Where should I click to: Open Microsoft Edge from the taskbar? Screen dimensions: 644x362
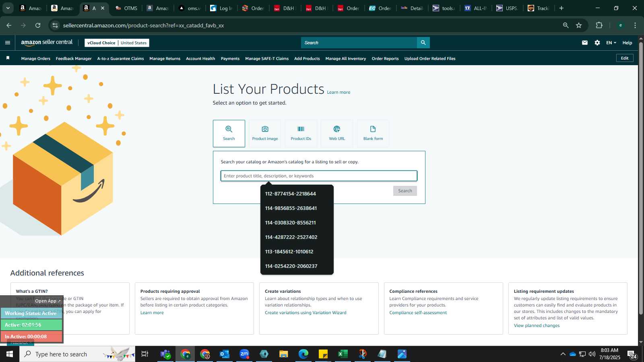pyautogui.click(x=303, y=354)
